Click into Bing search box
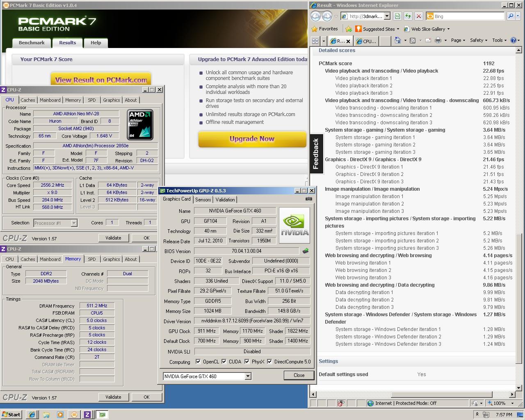Image resolution: width=525 pixels, height=420 pixels. (x=465, y=16)
